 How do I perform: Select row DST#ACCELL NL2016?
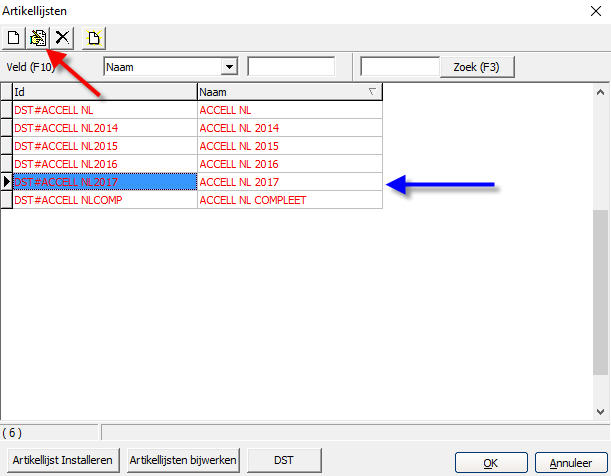[105, 164]
